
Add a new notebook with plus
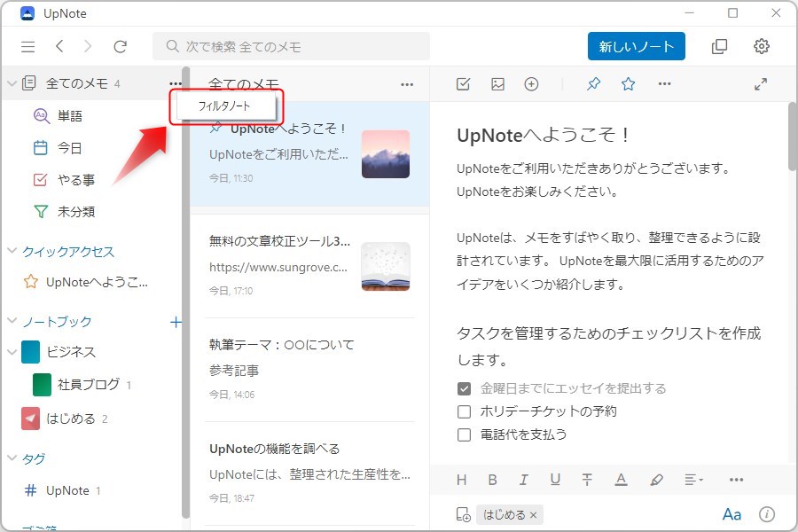click(x=176, y=322)
